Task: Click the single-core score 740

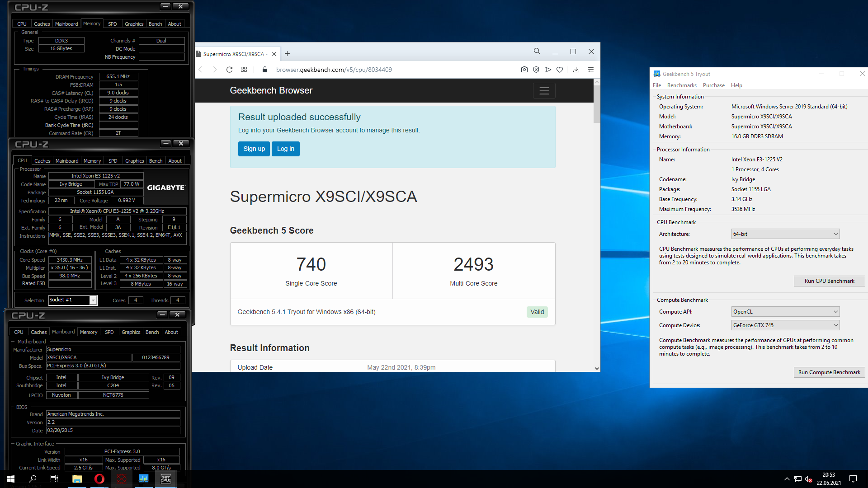Action: point(311,264)
